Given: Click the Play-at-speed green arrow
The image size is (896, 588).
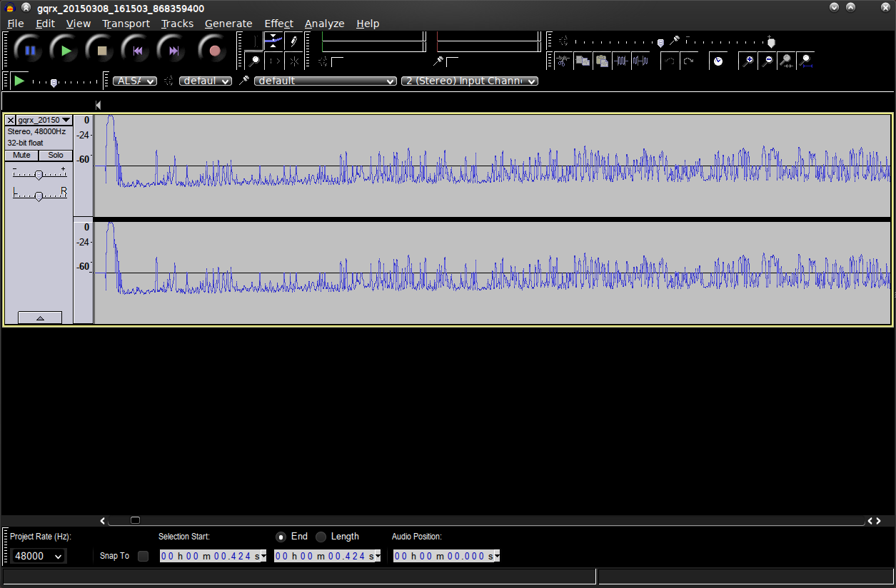Looking at the screenshot, I should 19,81.
